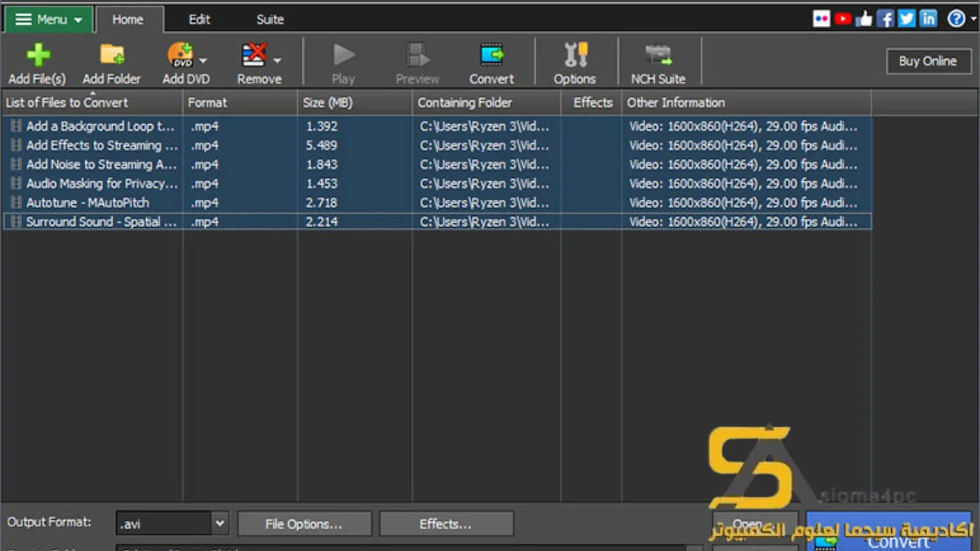Click film icon of Audio Masking row
Image resolution: width=980 pixels, height=551 pixels.
pos(16,184)
